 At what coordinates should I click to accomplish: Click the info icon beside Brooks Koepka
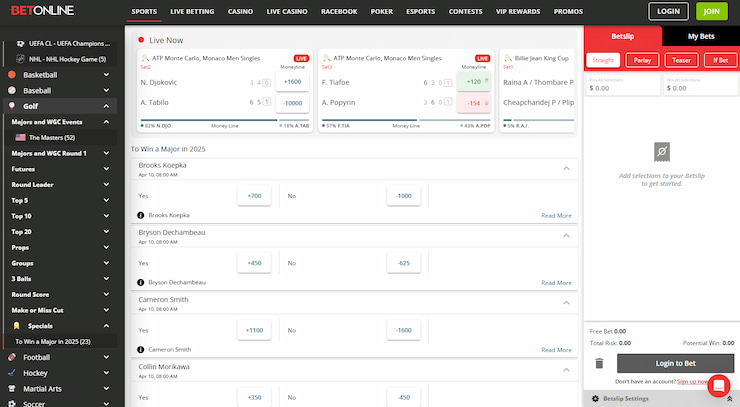coord(141,215)
